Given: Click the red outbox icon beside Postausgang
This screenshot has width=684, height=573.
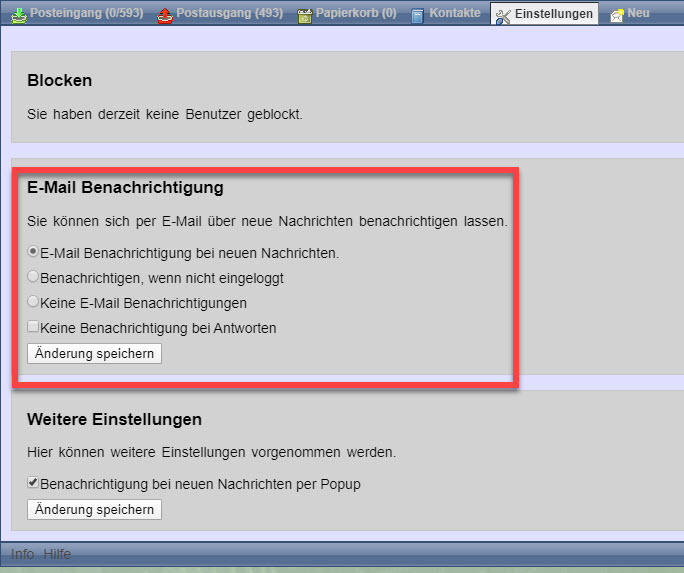Looking at the screenshot, I should [165, 15].
